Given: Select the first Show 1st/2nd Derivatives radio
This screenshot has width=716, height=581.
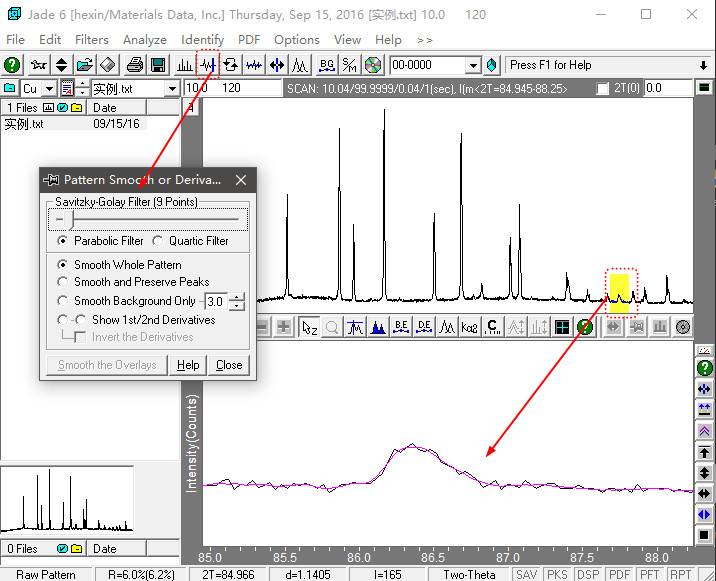Looking at the screenshot, I should click(63, 320).
